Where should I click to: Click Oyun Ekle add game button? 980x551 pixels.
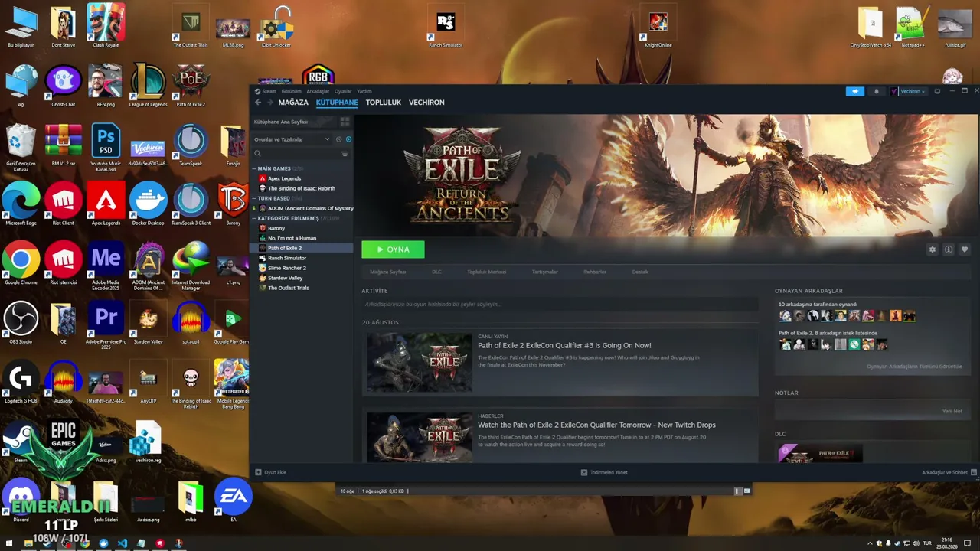coord(270,472)
